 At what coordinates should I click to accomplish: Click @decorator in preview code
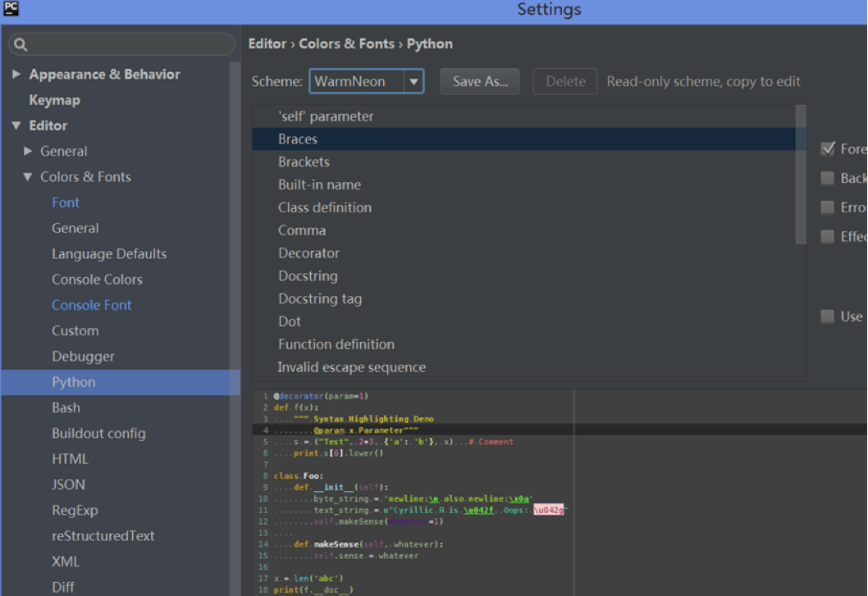tap(299, 396)
